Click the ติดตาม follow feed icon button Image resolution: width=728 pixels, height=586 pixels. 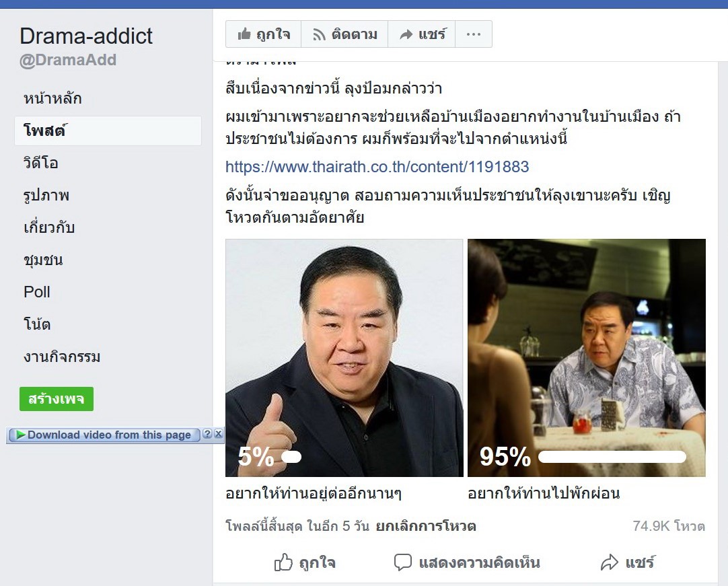(x=344, y=34)
